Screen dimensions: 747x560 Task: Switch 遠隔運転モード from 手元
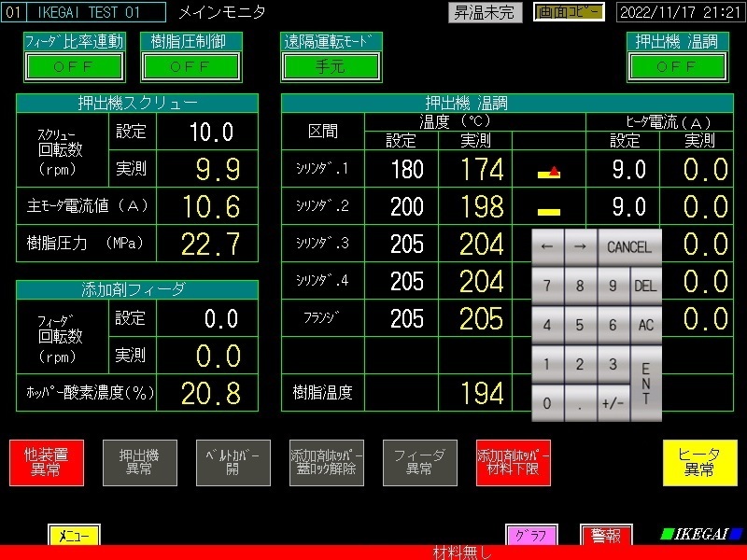331,67
